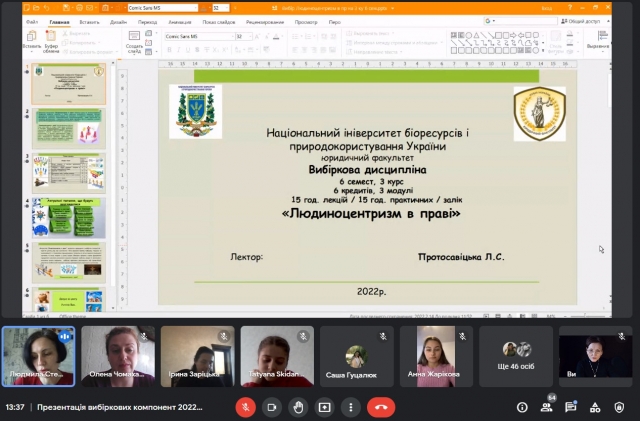This screenshot has width=640, height=421.
Task: Show the participants list panel
Action: (x=547, y=407)
